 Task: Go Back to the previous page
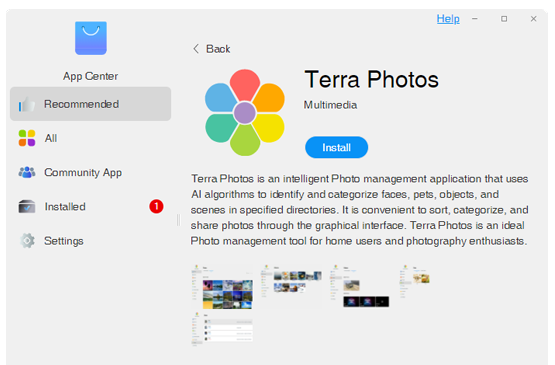tap(212, 49)
